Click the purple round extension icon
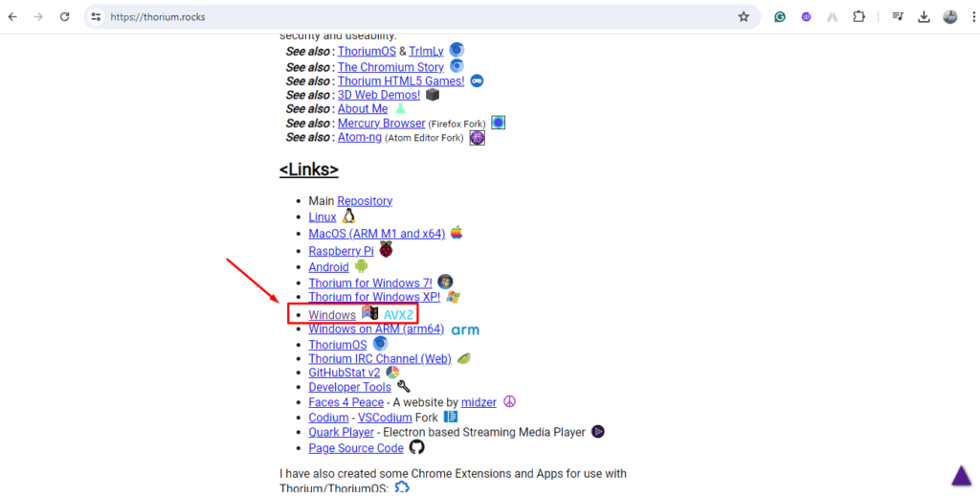Screen dimensions: 980x498 (x=806, y=17)
